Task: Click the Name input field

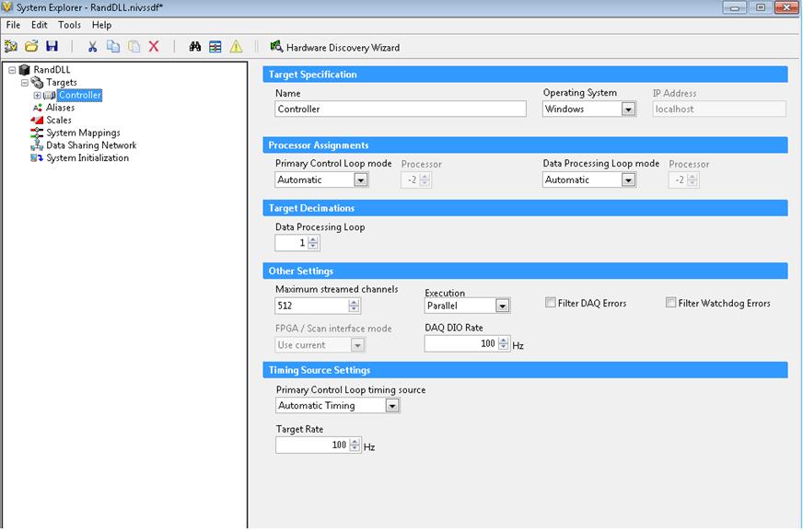Action: coord(401,109)
